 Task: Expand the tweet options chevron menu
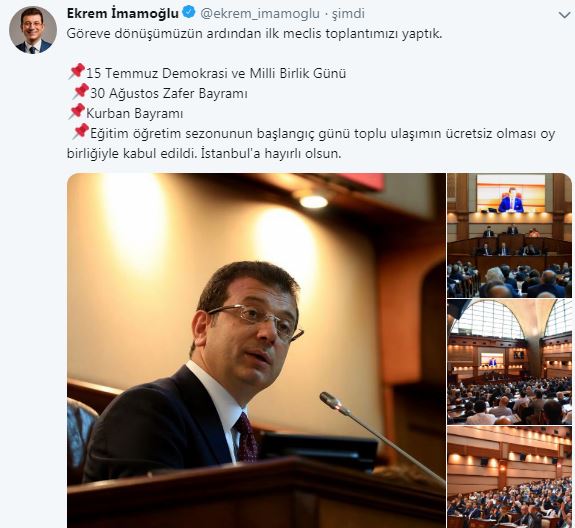pos(564,15)
